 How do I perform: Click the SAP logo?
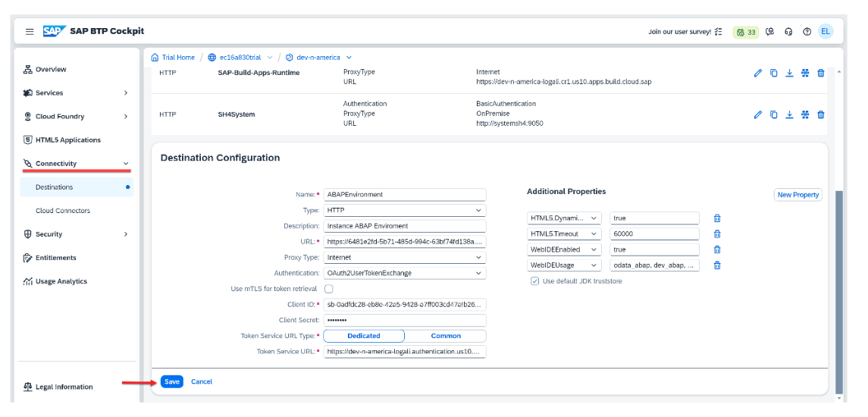click(55, 31)
